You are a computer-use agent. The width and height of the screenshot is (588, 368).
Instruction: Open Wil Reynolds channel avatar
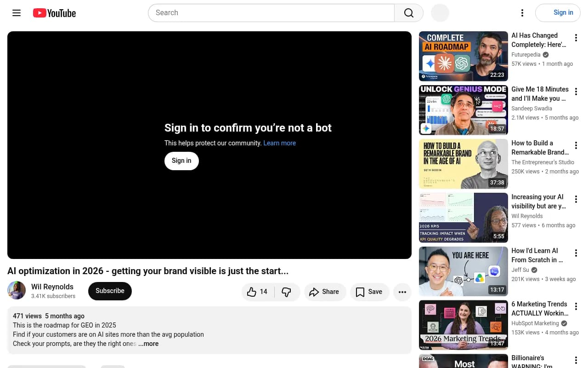17,291
